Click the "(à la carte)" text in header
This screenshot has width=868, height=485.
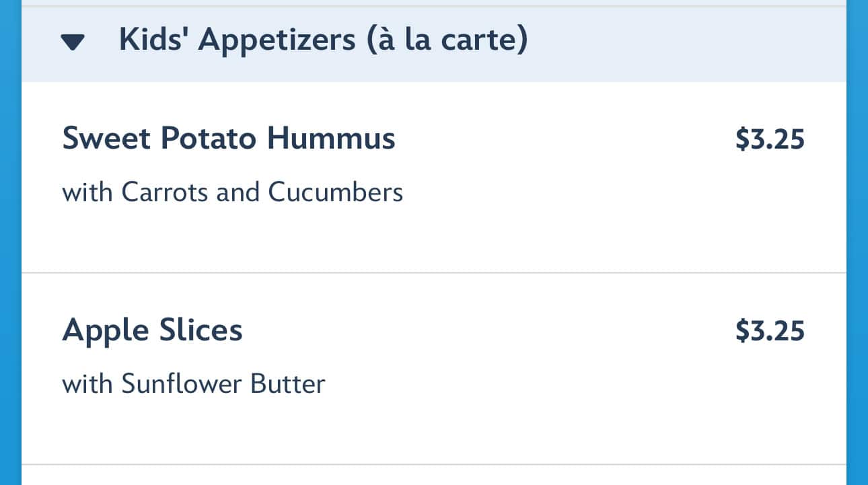(x=447, y=40)
